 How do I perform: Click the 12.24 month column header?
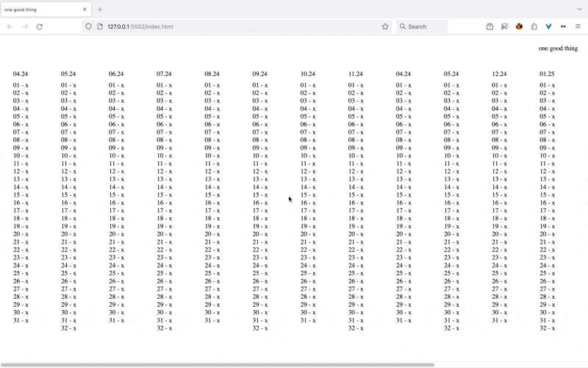coord(499,74)
